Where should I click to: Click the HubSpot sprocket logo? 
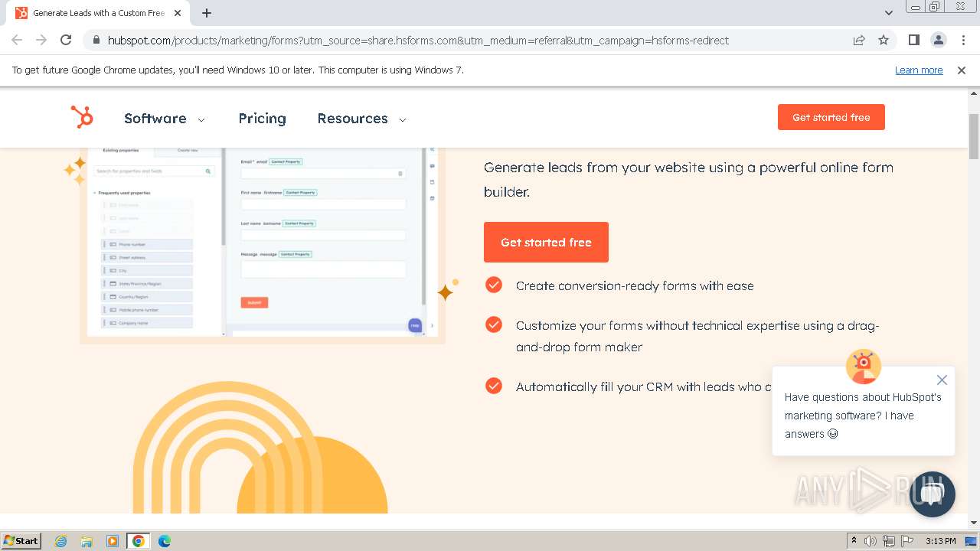coord(82,117)
